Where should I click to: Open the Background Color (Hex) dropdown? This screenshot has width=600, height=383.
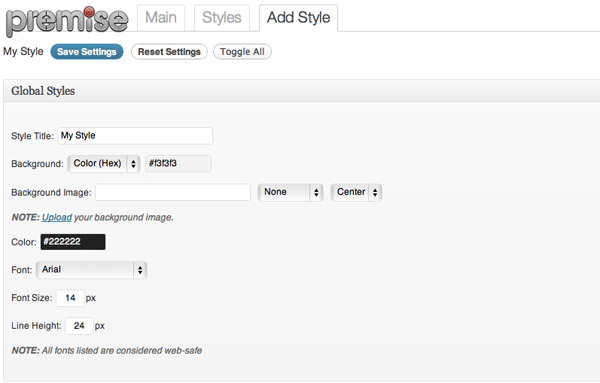point(104,164)
